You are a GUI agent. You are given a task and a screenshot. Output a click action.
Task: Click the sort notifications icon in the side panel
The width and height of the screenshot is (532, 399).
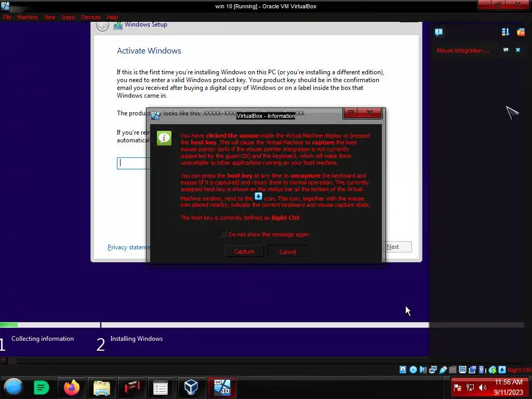[x=505, y=32]
